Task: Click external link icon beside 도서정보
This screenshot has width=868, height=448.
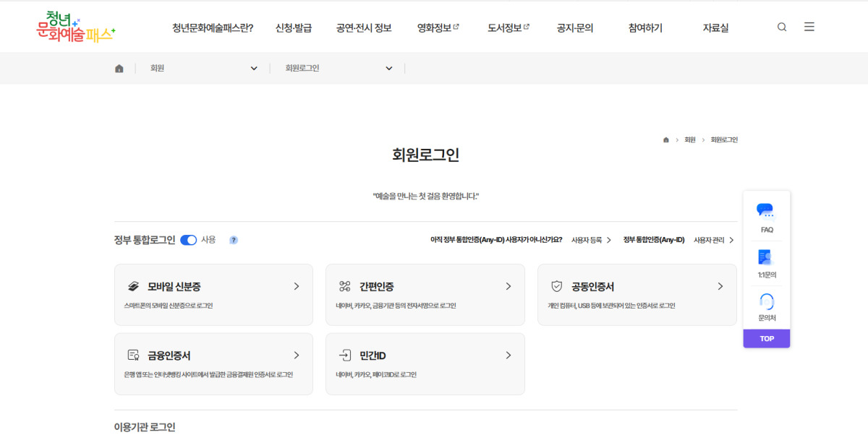Action: pos(527,27)
